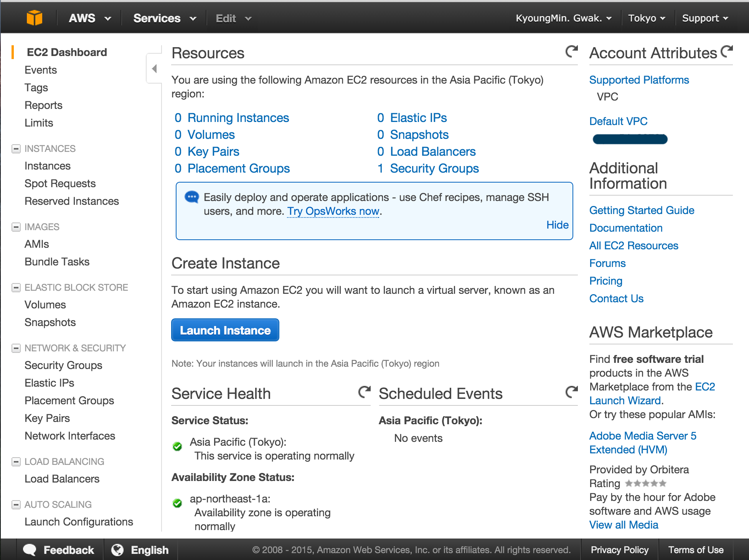Open the Privacy Policy footer link
Screen dimensions: 749x560
pyautogui.click(x=619, y=550)
